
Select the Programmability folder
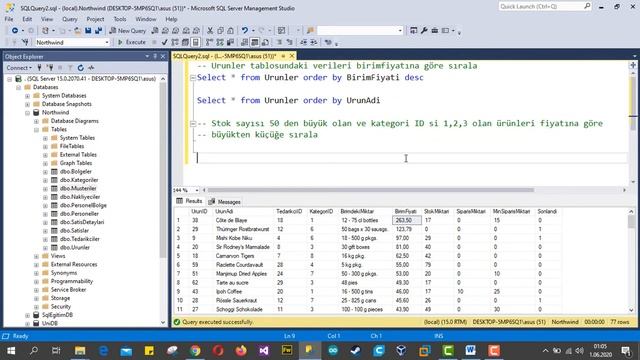click(72, 281)
